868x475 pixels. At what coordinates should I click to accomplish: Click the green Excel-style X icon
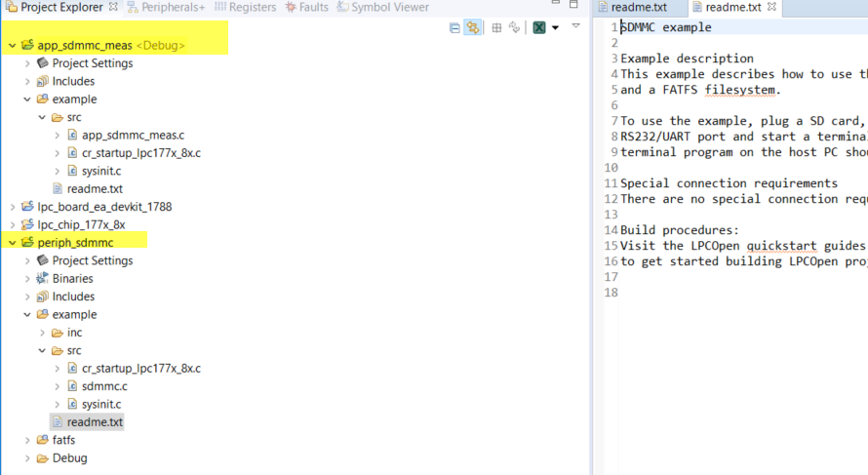pos(538,27)
